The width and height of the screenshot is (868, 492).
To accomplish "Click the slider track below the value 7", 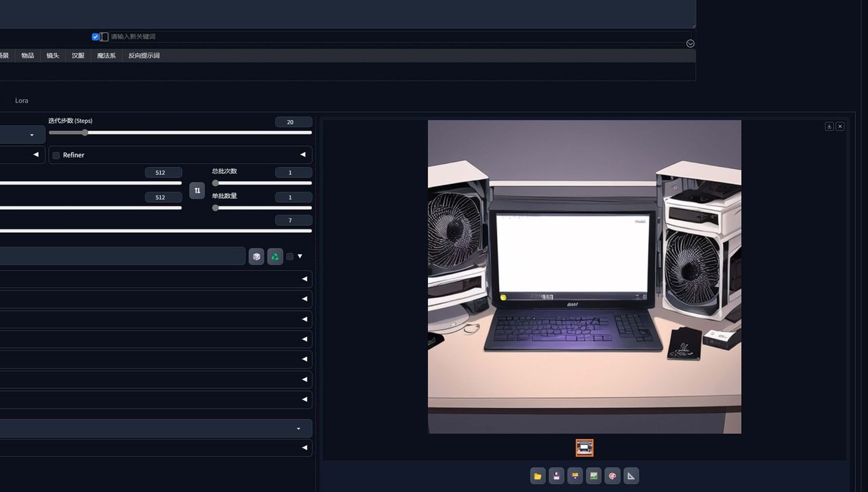I will coord(156,231).
